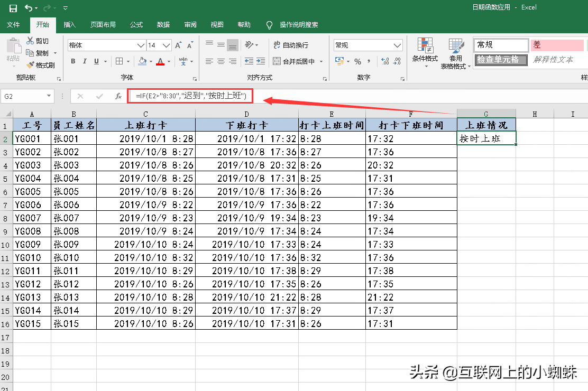Click the accounting number format icon
This screenshot has height=391, width=588.
click(x=339, y=61)
